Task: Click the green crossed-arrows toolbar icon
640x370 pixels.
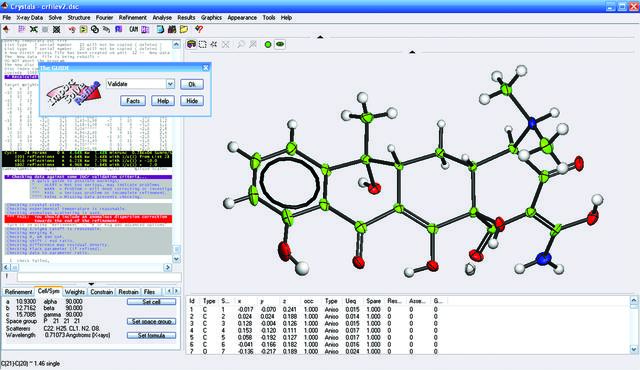Action: [x=33, y=29]
